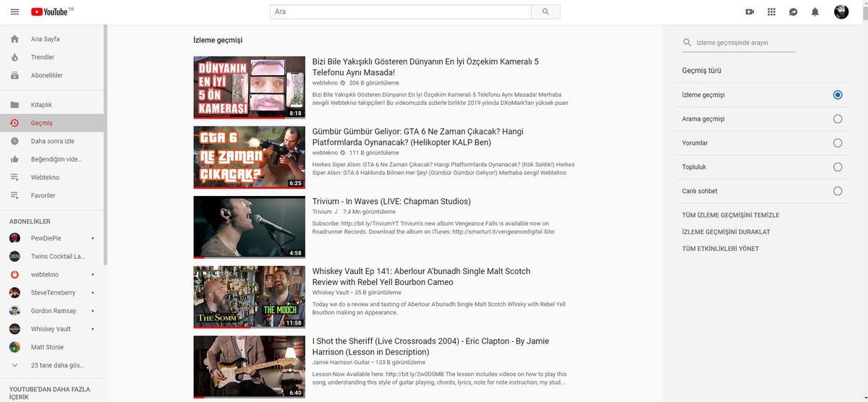Image resolution: width=868 pixels, height=402 pixels.
Task: Click the Daha sonra izle clock icon
Action: pyautogui.click(x=14, y=141)
